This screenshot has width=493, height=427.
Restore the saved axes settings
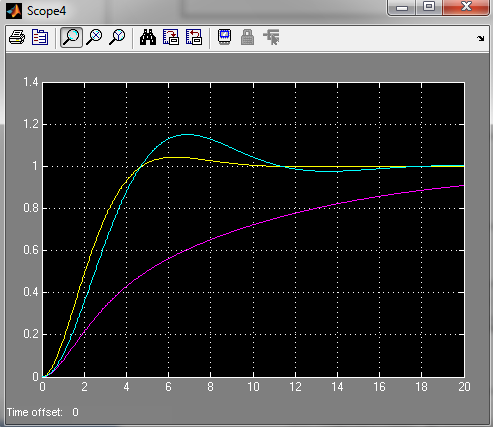click(x=194, y=37)
